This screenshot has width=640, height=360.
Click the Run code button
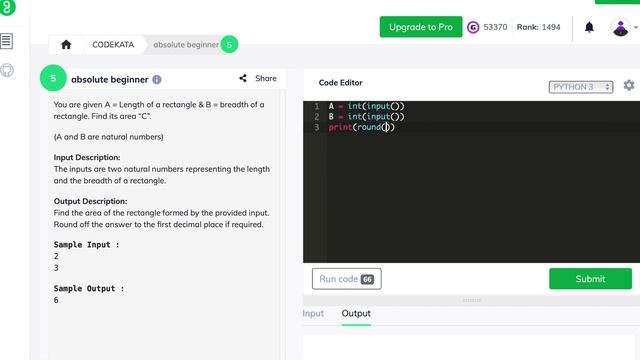(347, 279)
